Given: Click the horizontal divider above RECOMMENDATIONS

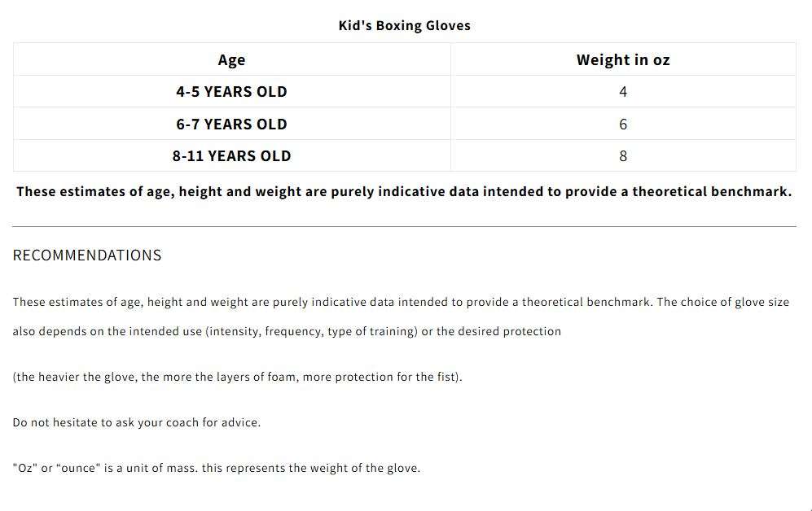Looking at the screenshot, I should (x=404, y=226).
